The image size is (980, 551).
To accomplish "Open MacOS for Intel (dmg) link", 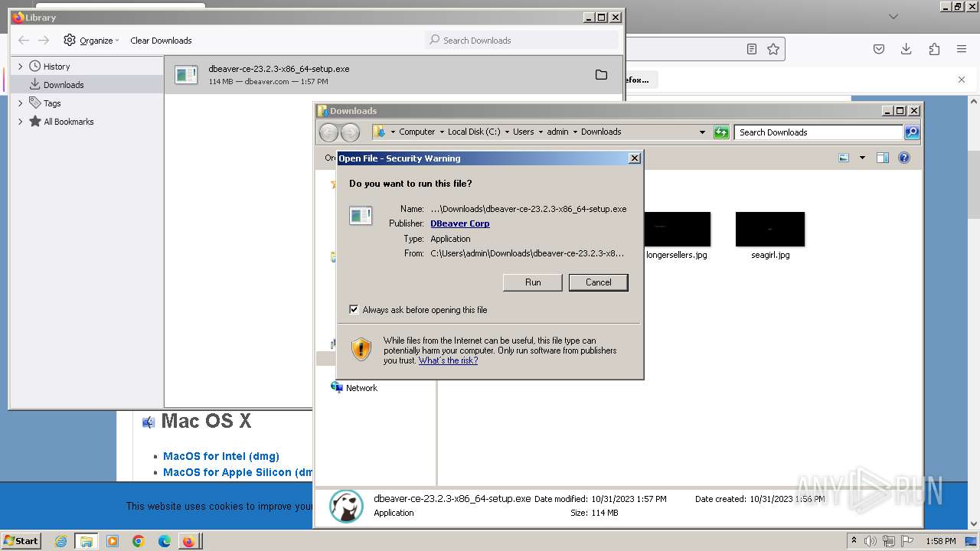I will pyautogui.click(x=221, y=456).
